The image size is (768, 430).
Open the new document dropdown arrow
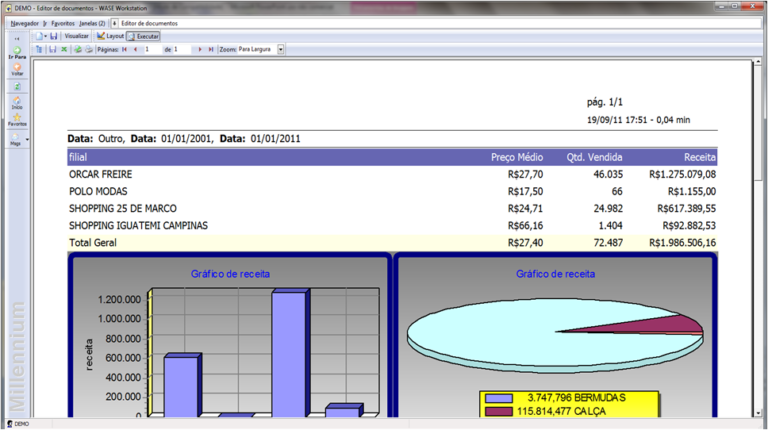click(x=46, y=36)
